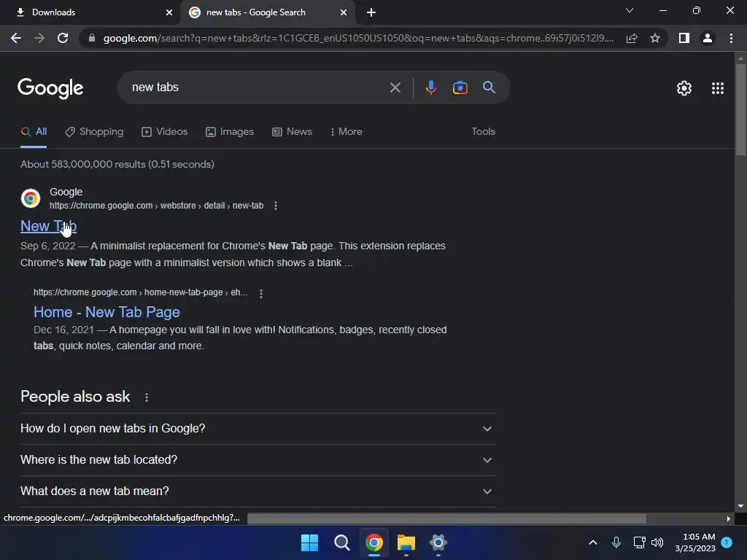
Task: Switch to Shopping results
Action: click(x=94, y=132)
